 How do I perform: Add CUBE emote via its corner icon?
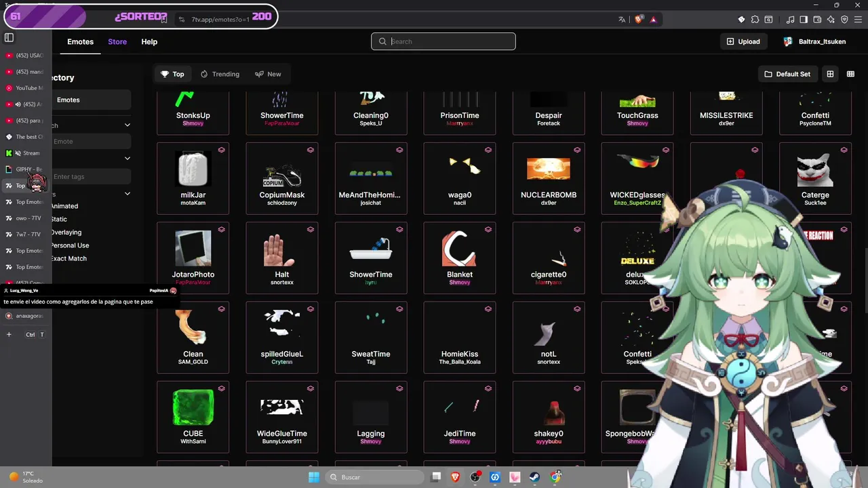[221, 388]
